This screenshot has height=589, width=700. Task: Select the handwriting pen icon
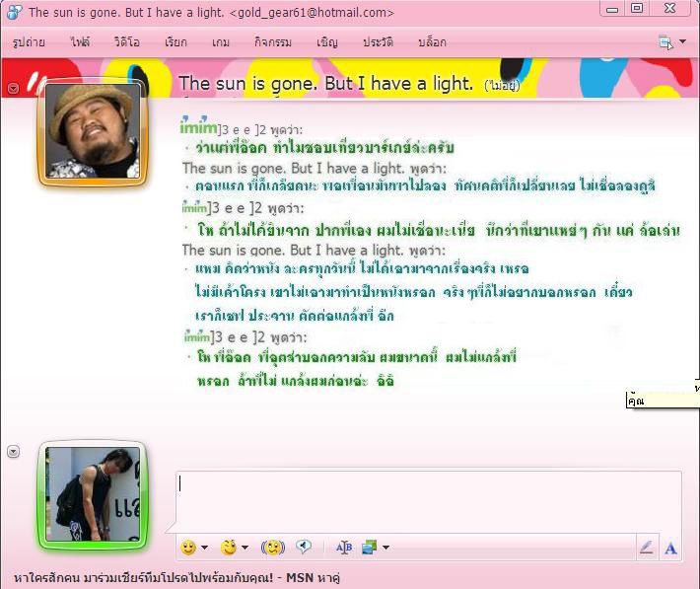click(646, 548)
